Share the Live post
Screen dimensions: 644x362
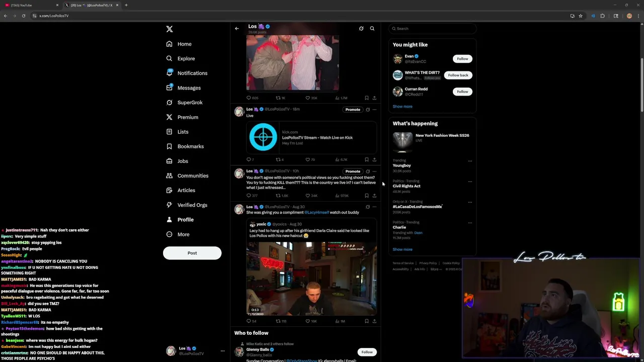pyautogui.click(x=374, y=160)
